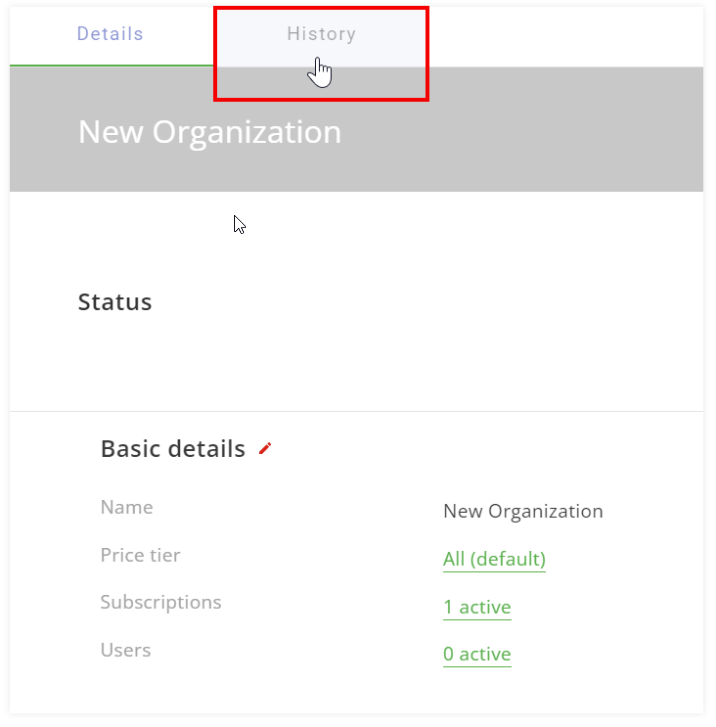Switch to the History tab
The height and width of the screenshot is (727, 716).
[x=321, y=34]
